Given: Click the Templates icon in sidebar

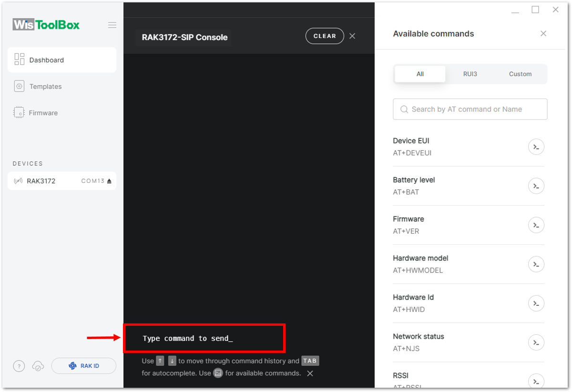Looking at the screenshot, I should tap(19, 86).
